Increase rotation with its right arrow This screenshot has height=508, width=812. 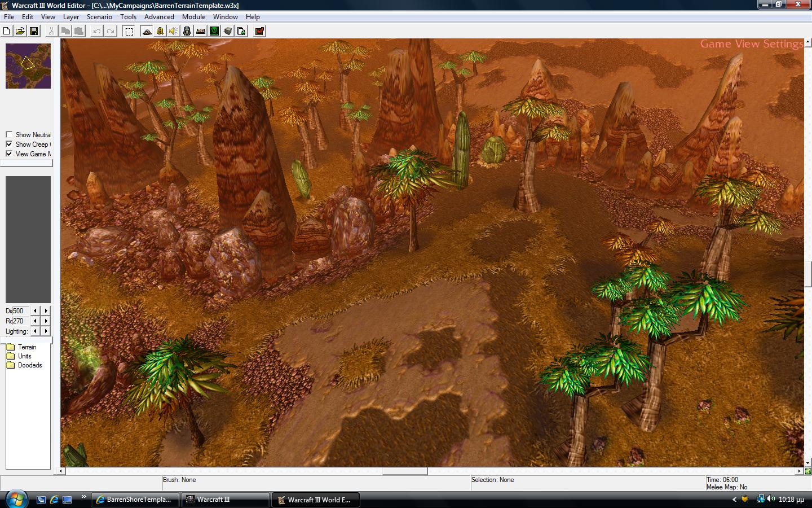pyautogui.click(x=46, y=321)
